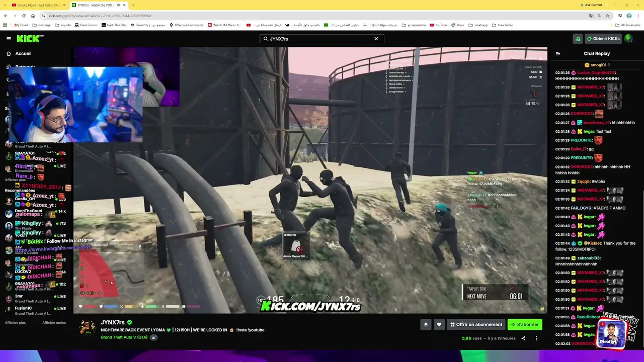The width and height of the screenshot is (644, 362).
Task: Toggle notification bell for JYNX7rs
Action: coord(426,325)
